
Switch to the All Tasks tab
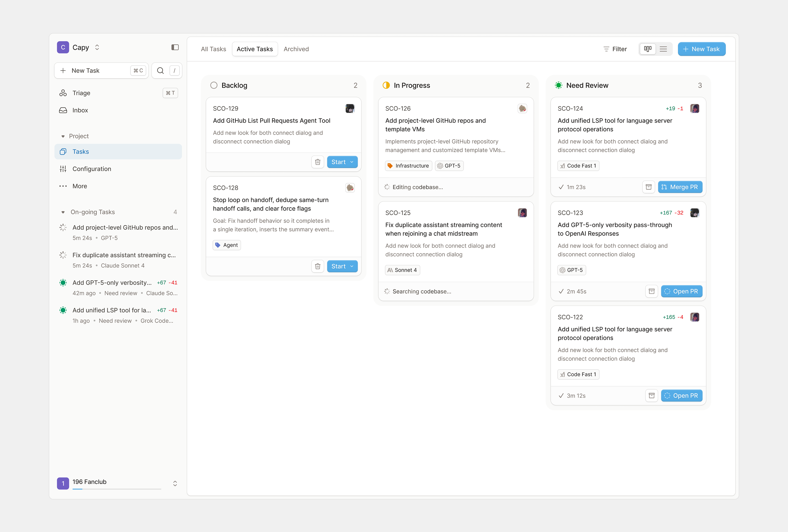[213, 49]
